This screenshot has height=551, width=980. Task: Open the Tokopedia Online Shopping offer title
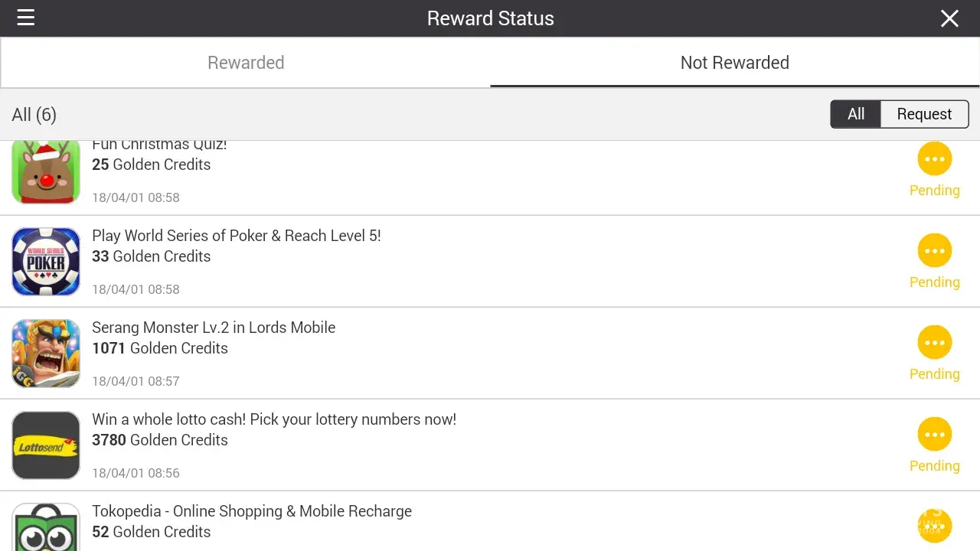252,511
